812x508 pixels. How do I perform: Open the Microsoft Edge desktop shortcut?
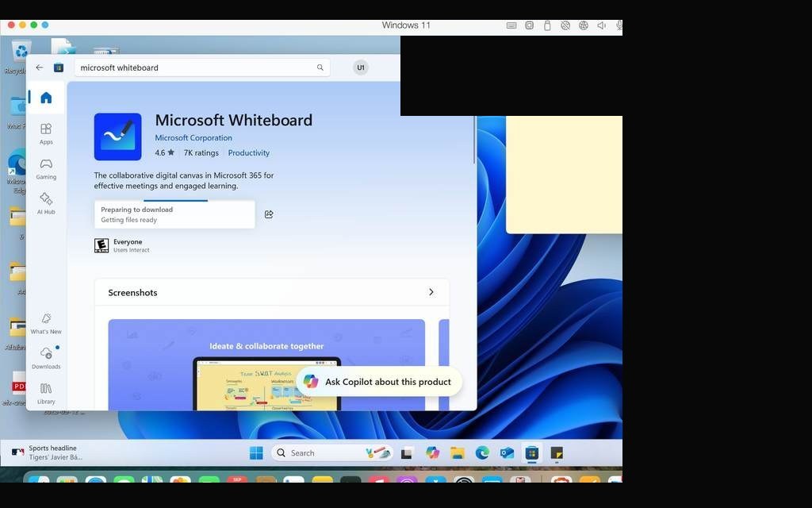[x=17, y=171]
